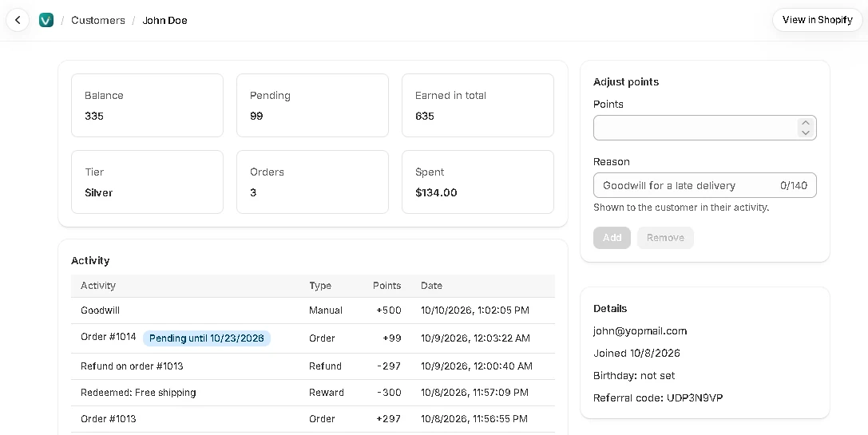Screen dimensions: 868x435
Task: Select the Manual type cell
Action: tap(326, 310)
